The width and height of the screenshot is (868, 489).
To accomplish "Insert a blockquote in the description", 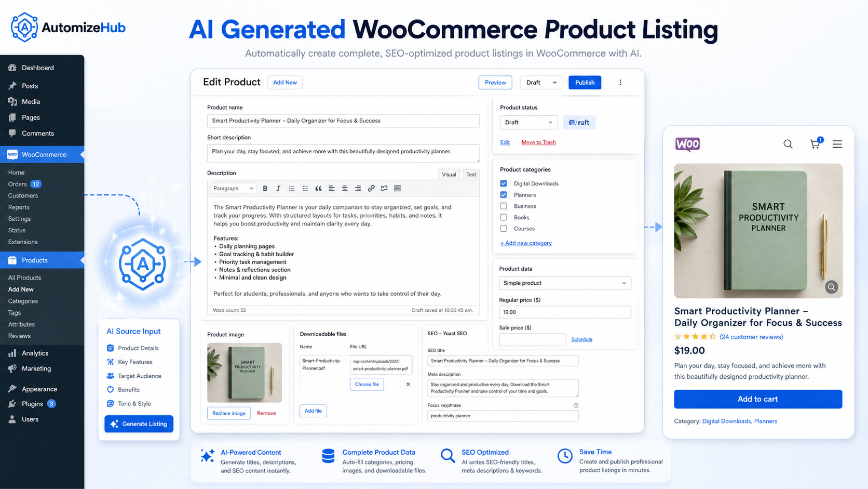I will pyautogui.click(x=318, y=189).
